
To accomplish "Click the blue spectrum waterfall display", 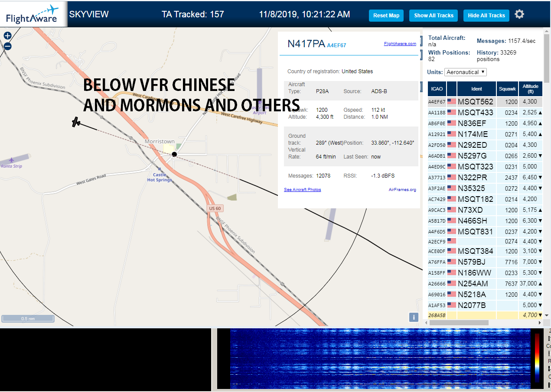I will [380, 358].
